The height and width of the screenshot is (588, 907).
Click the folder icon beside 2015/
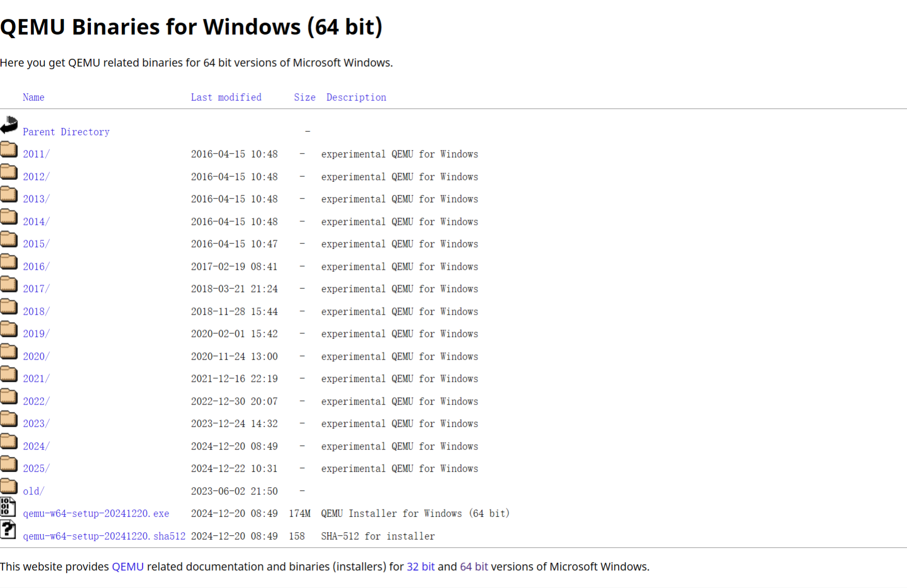(x=9, y=239)
